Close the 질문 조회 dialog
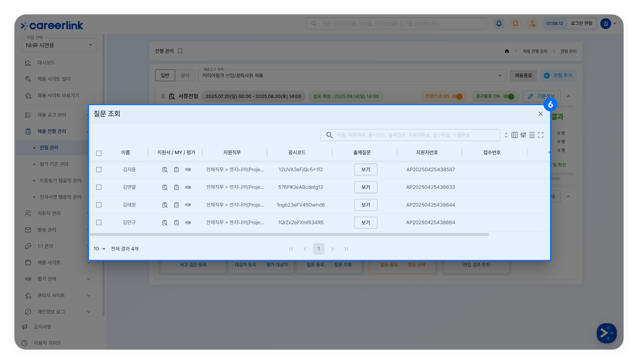Viewport: 638px width, 364px height. pos(540,114)
